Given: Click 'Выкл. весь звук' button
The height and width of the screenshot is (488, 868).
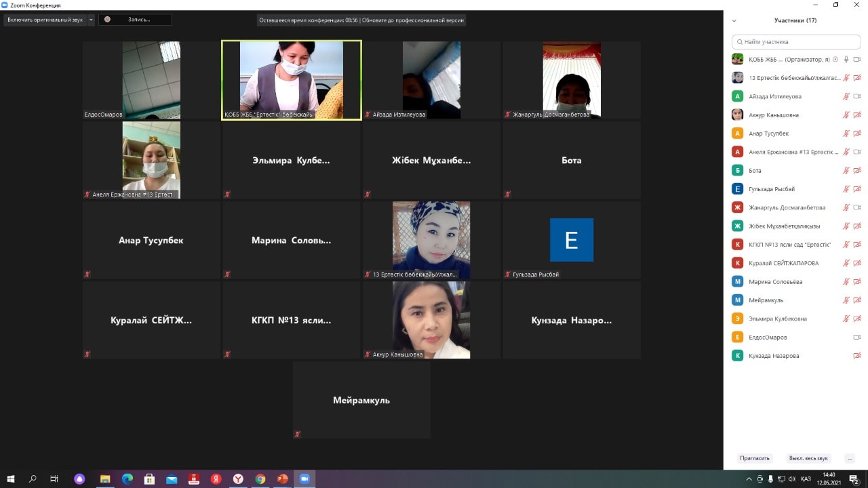Looking at the screenshot, I should point(808,458).
